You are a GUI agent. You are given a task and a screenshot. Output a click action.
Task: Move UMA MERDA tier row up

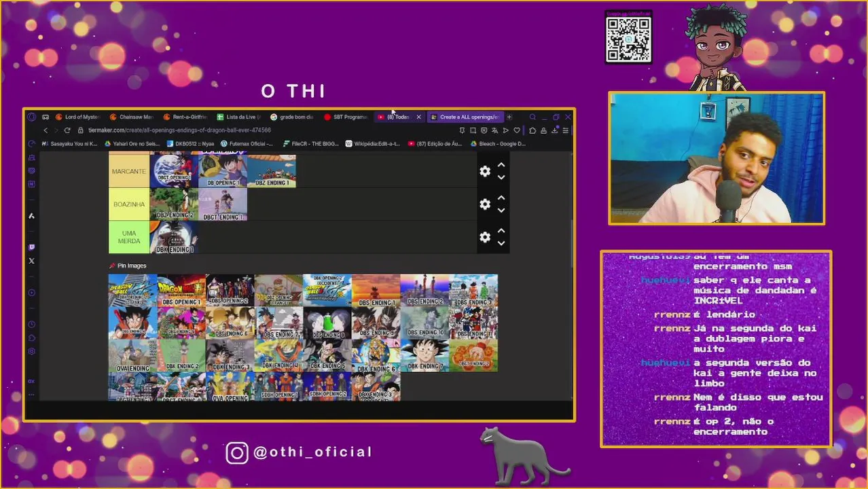click(x=501, y=231)
